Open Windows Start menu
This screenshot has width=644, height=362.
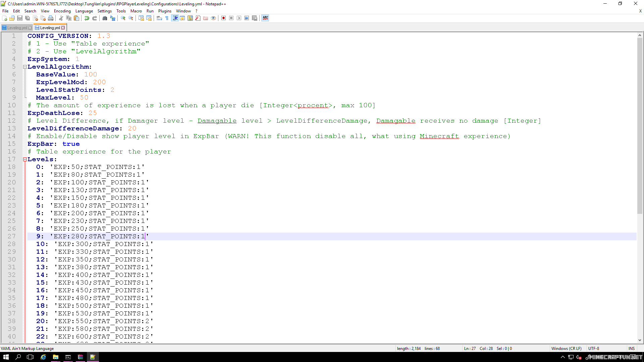coord(6,357)
